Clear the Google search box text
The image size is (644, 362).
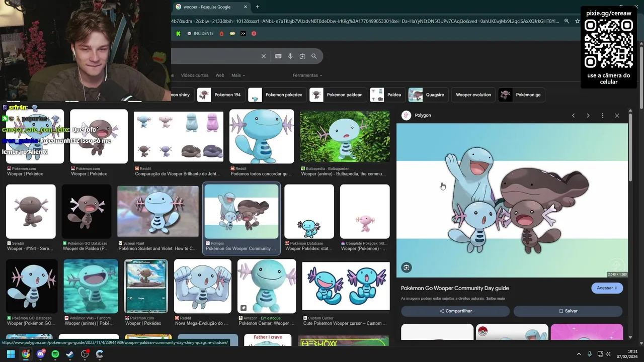(x=263, y=56)
